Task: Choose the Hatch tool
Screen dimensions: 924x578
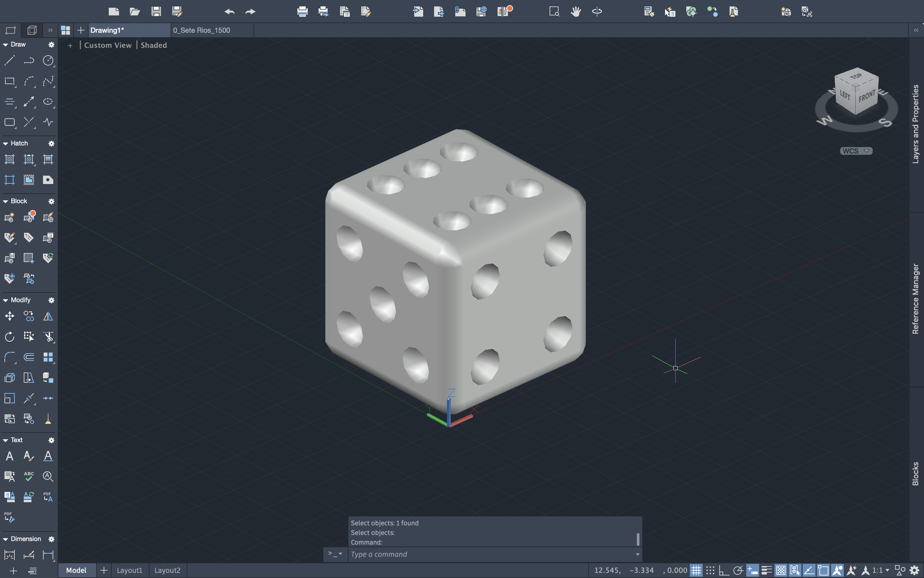Action: 10,159
